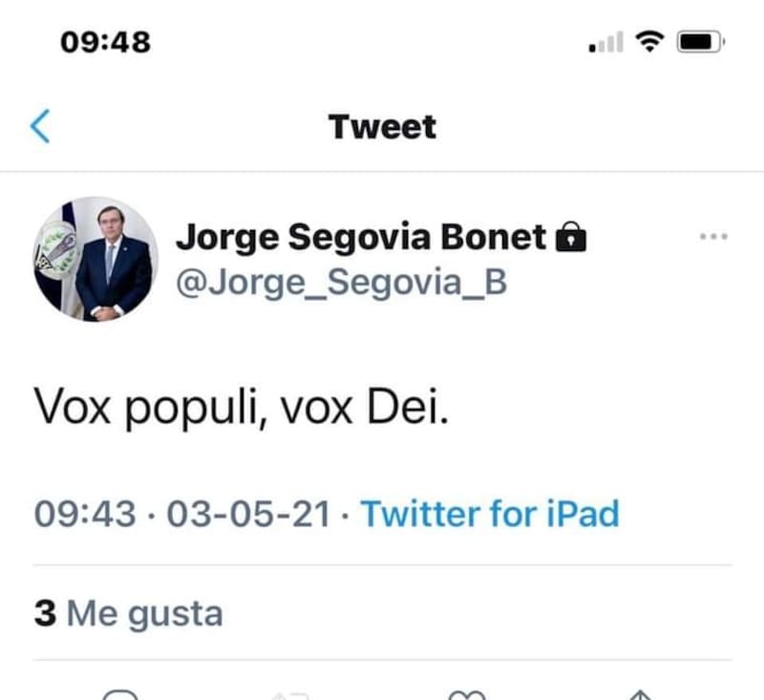Open Jorge Segovia Bonet's profile picture
764x700 pixels.
coord(96,259)
